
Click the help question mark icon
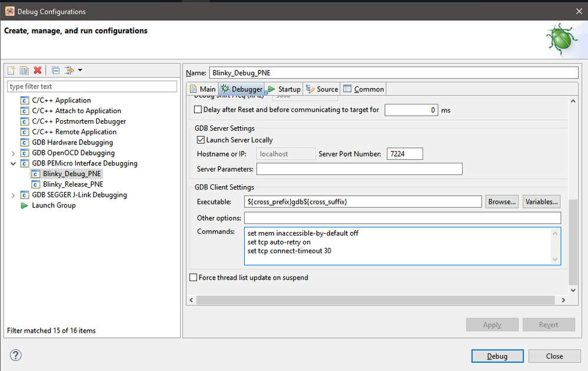coord(16,355)
